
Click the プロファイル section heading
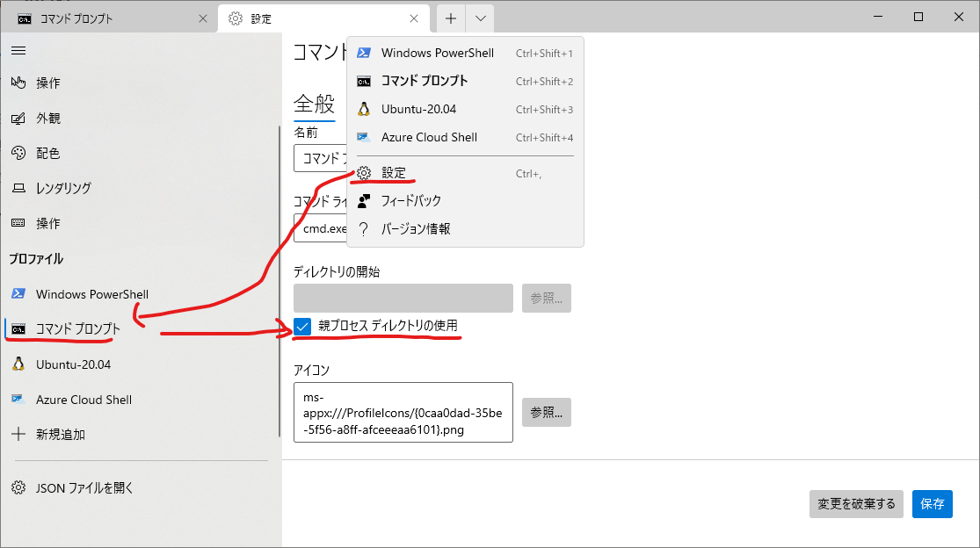click(x=36, y=259)
